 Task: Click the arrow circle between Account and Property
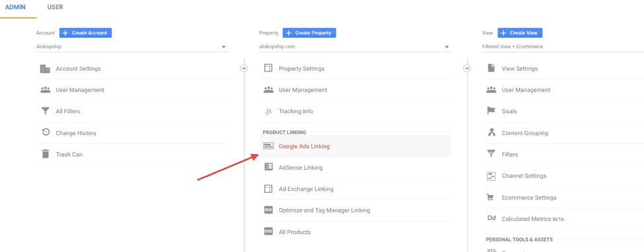[x=244, y=68]
